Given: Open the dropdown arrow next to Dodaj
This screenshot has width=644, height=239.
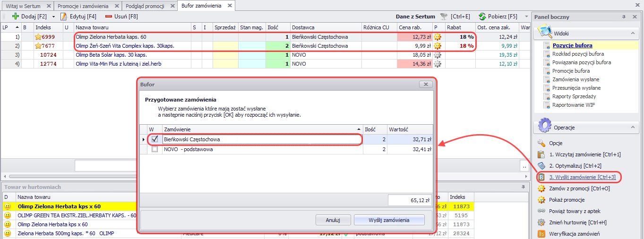Looking at the screenshot, I should [x=53, y=17].
